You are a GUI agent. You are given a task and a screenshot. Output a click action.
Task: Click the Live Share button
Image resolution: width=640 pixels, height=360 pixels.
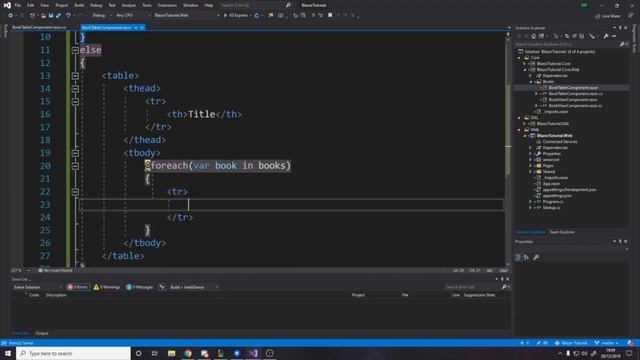pyautogui.click(x=608, y=16)
